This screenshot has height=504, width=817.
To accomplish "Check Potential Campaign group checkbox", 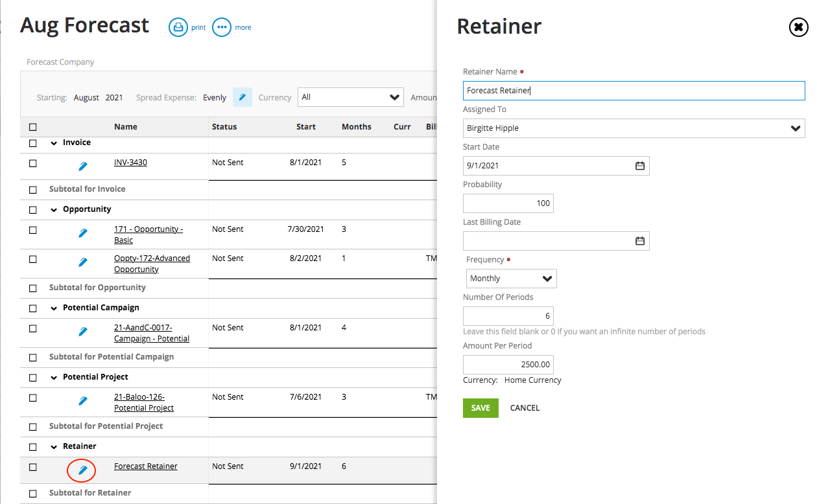I will click(33, 308).
